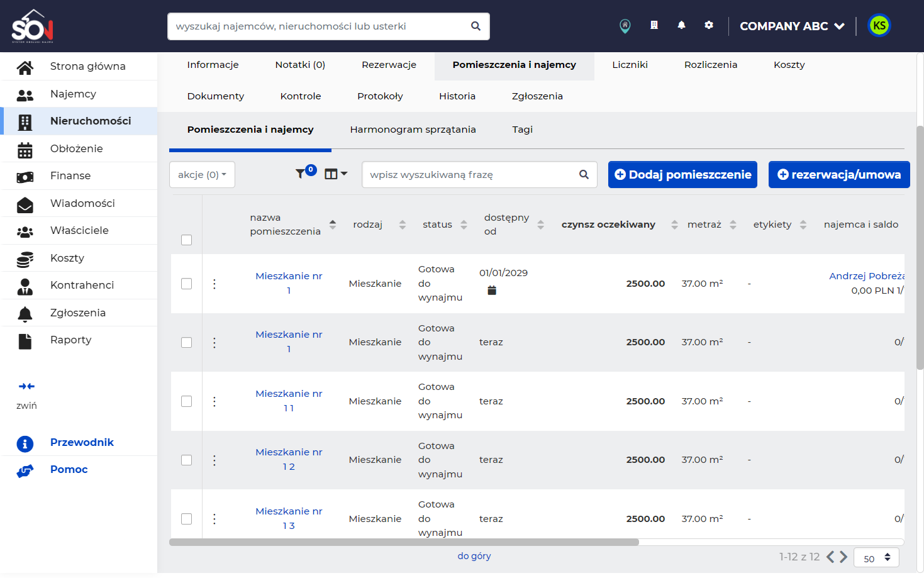Toggle select-all checkbox in table header
The height and width of the screenshot is (578, 924).
(x=186, y=240)
